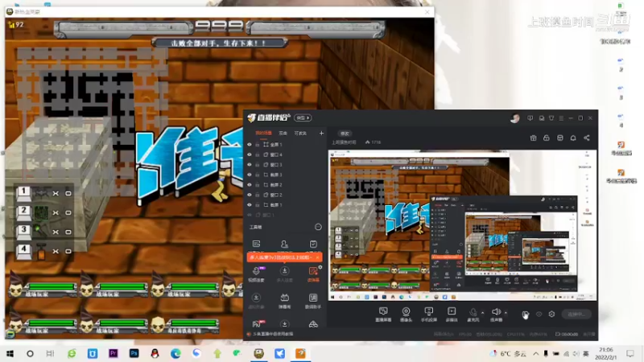The width and height of the screenshot is (644, 362).
Task: Open the hat-shaped toolbox tool
Action: tap(313, 324)
